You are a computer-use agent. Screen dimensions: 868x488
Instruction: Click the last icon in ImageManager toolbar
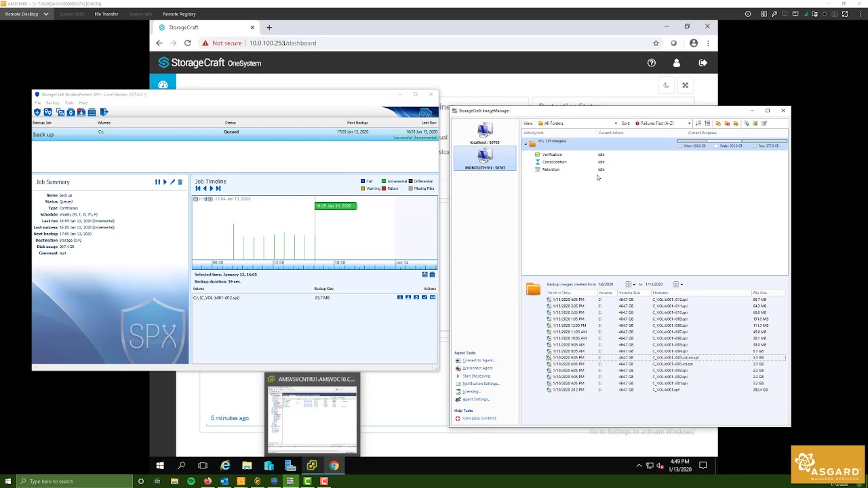point(764,123)
